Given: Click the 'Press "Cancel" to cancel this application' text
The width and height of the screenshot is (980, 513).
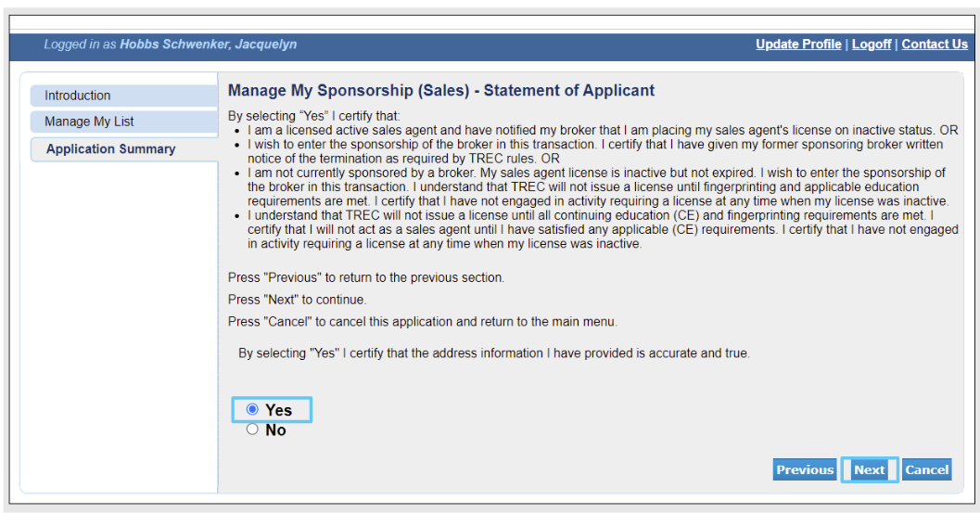Looking at the screenshot, I should coord(423,322).
